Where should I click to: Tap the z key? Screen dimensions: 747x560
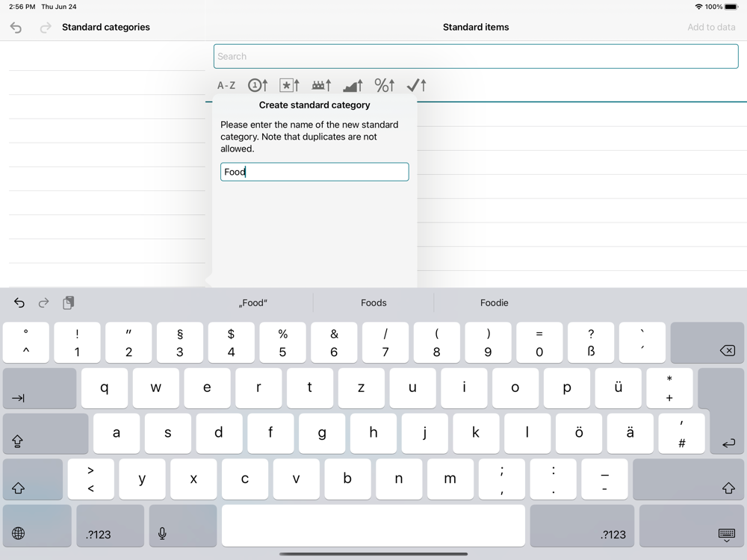point(361,388)
